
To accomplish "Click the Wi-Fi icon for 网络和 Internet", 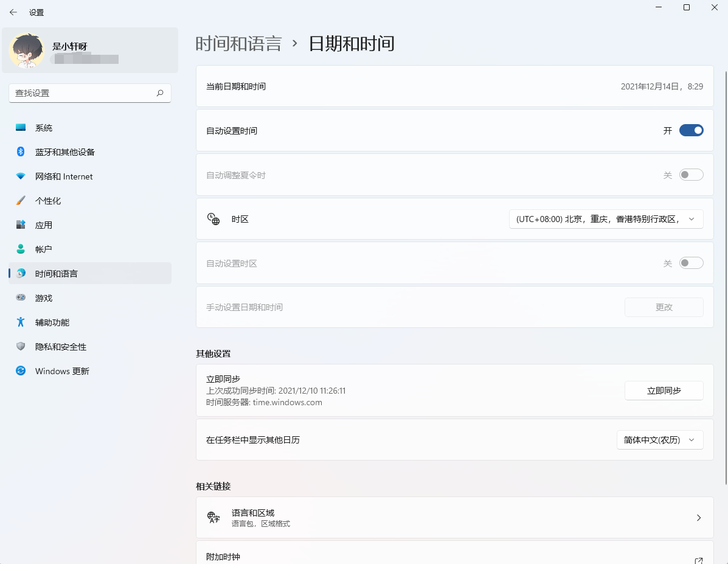I will [21, 176].
